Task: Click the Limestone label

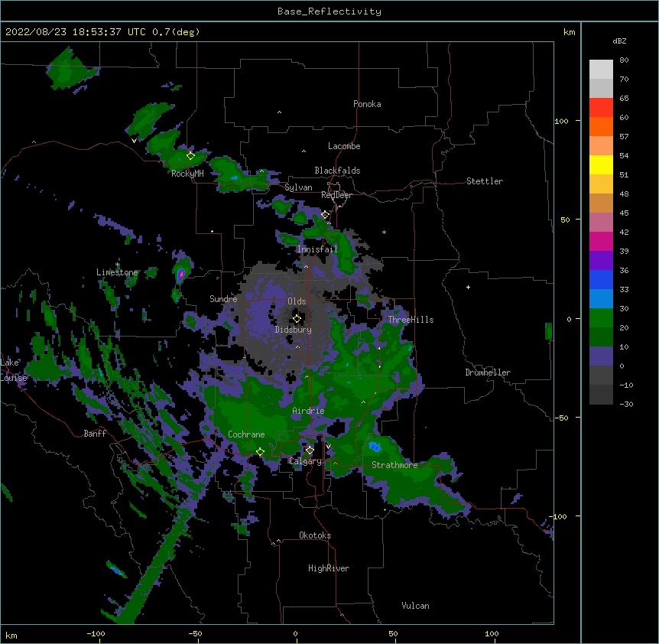Action: pyautogui.click(x=117, y=272)
